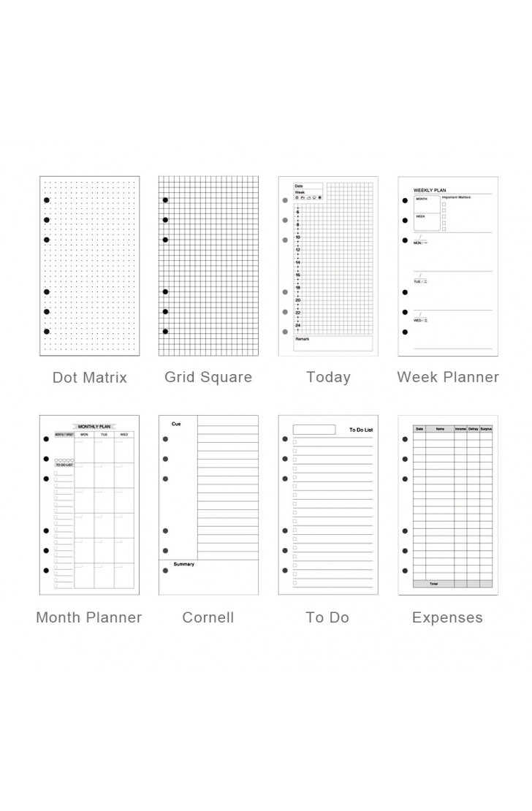Click the top binder hole on Dot Matrix page
Viewport: 532px width, 811px height.
coord(47,200)
